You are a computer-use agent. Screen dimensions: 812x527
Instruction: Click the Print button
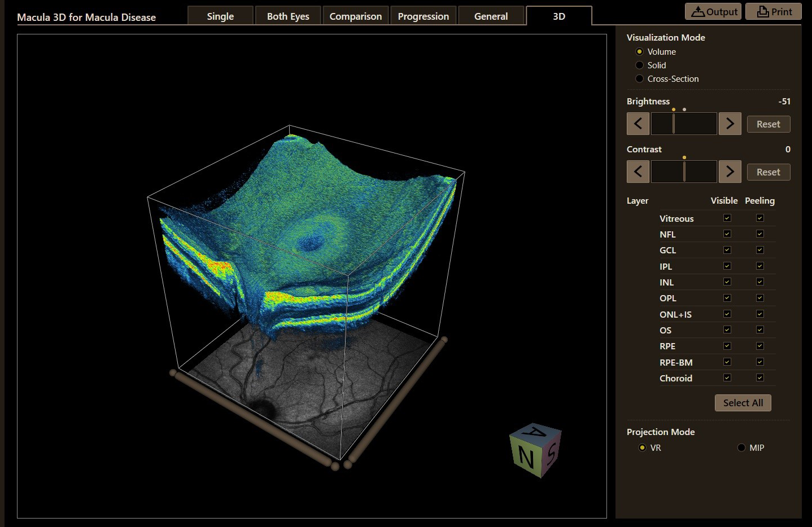tap(774, 12)
